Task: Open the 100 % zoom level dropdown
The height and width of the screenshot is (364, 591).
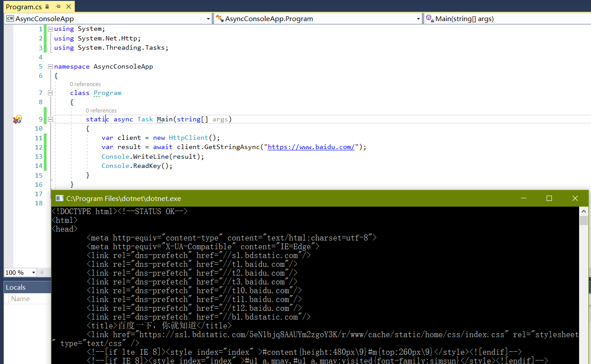Action: click(x=33, y=273)
